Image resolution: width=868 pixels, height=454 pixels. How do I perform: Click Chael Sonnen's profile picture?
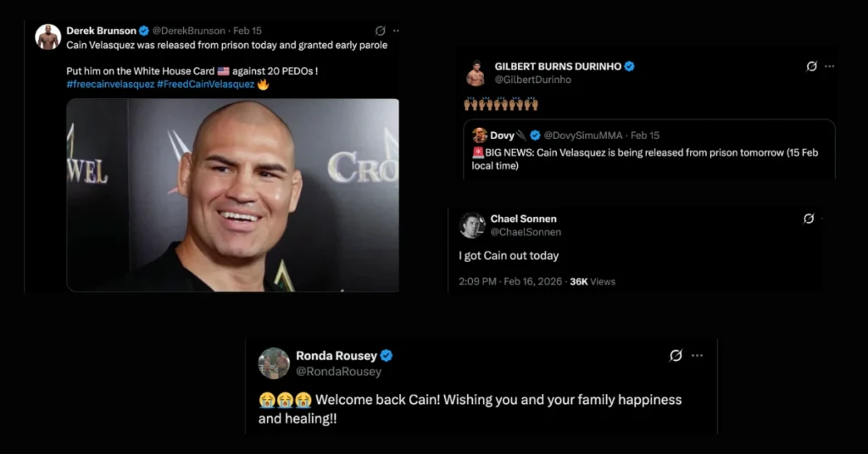[472, 225]
